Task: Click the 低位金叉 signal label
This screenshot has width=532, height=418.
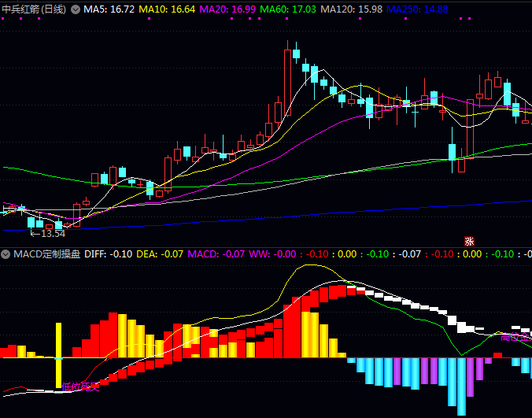Action: [80, 387]
